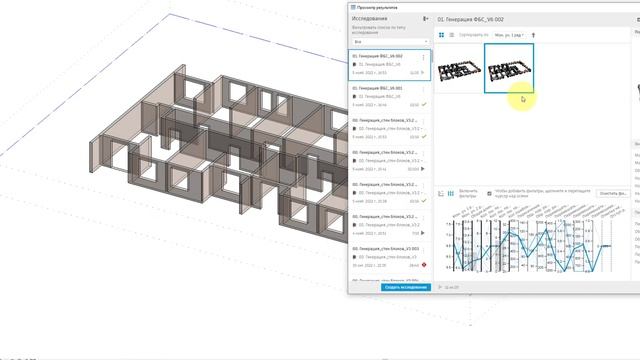640x360 pixels.
Task: Open the sort-by criterion dropdown
Action: (509, 35)
